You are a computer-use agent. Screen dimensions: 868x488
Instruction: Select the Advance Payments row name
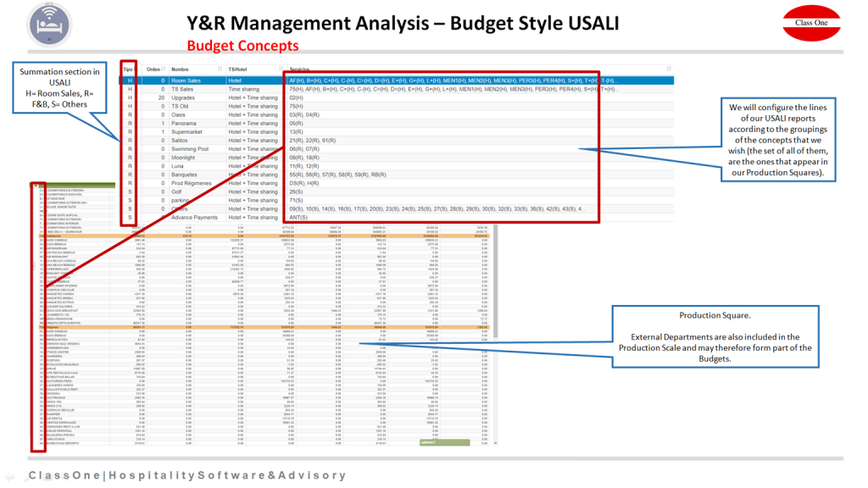194,218
